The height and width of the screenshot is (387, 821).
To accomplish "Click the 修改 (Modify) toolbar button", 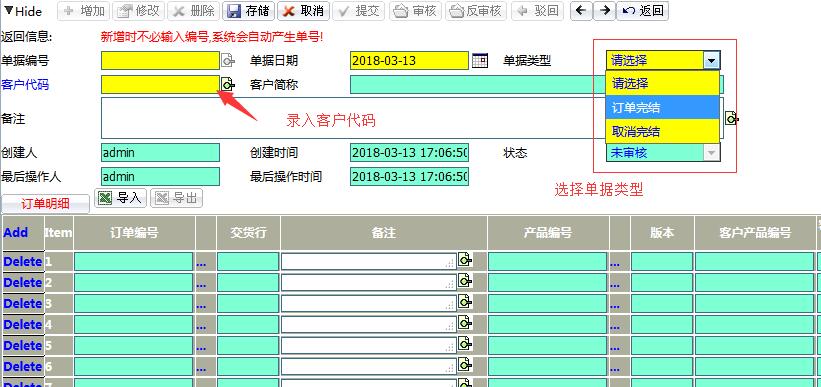I will pos(139,11).
